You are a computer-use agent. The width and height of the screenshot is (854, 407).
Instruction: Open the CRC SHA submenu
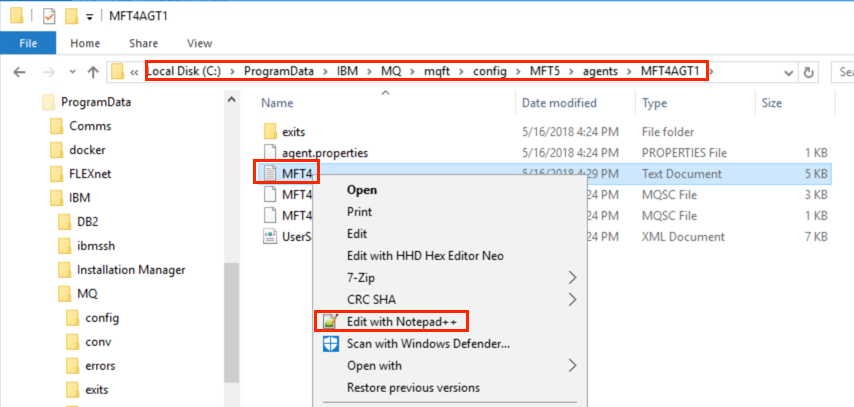(x=448, y=300)
